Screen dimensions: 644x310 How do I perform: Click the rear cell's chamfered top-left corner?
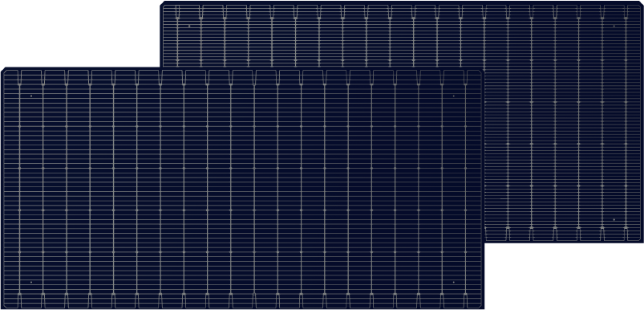coord(162,3)
